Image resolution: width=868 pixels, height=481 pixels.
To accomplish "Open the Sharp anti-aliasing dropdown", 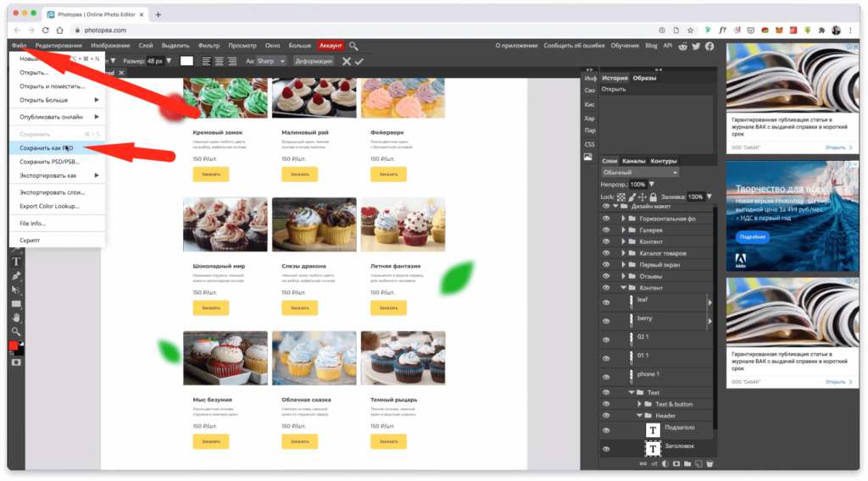I will pyautogui.click(x=273, y=61).
